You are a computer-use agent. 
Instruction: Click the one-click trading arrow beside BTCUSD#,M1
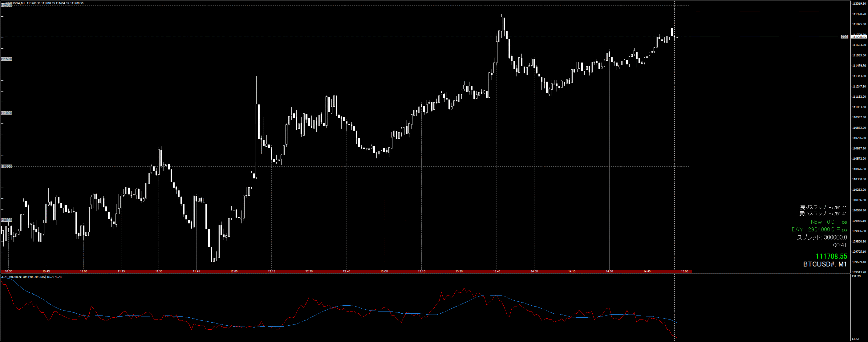click(3, 3)
